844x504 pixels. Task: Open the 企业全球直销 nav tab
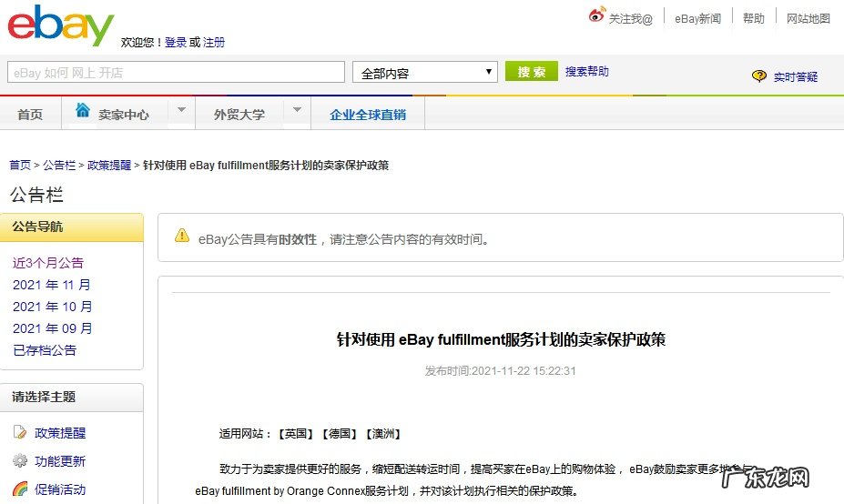[x=368, y=115]
